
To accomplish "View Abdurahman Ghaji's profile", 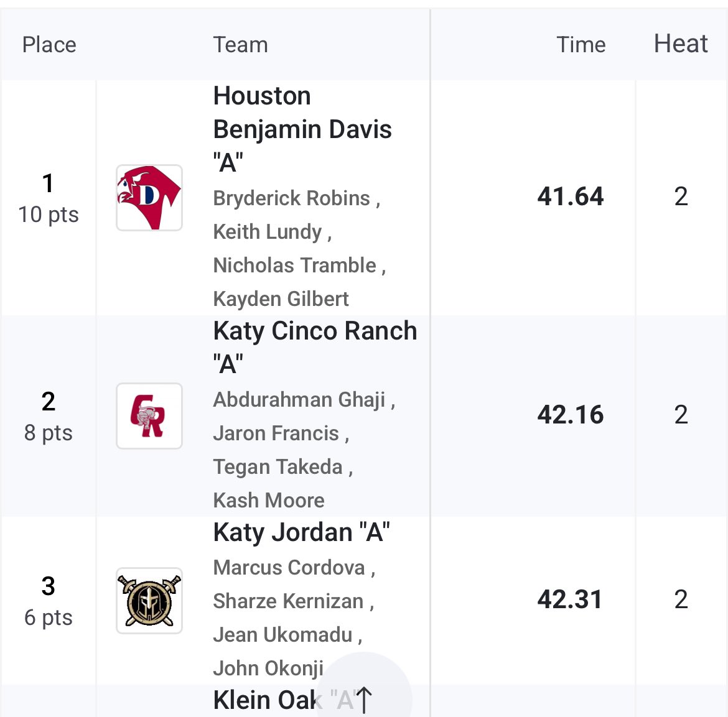I will point(299,400).
